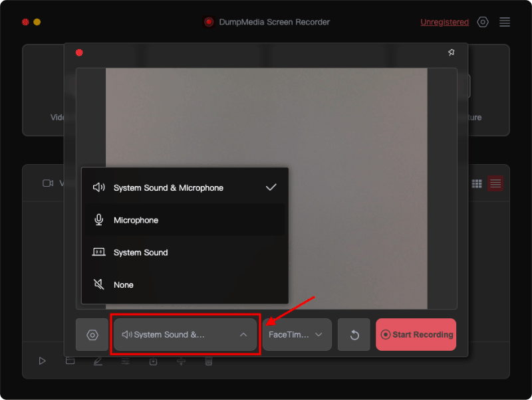Pin the webcam recording window
532x400 pixels.
451,52
